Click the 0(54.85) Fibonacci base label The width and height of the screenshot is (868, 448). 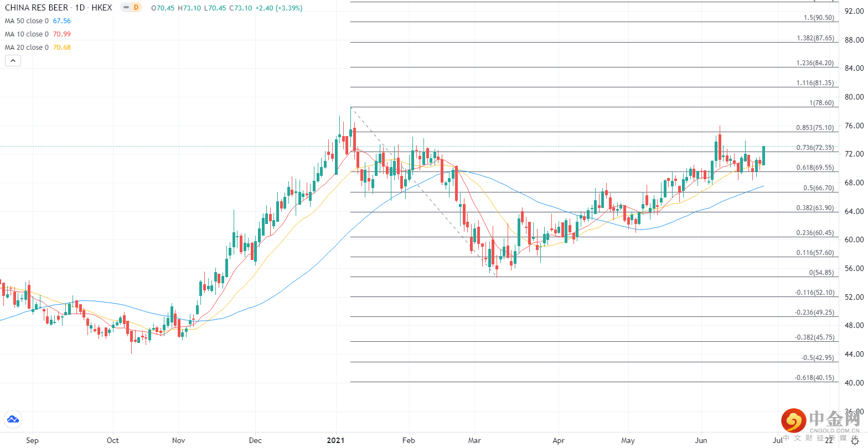(x=821, y=273)
